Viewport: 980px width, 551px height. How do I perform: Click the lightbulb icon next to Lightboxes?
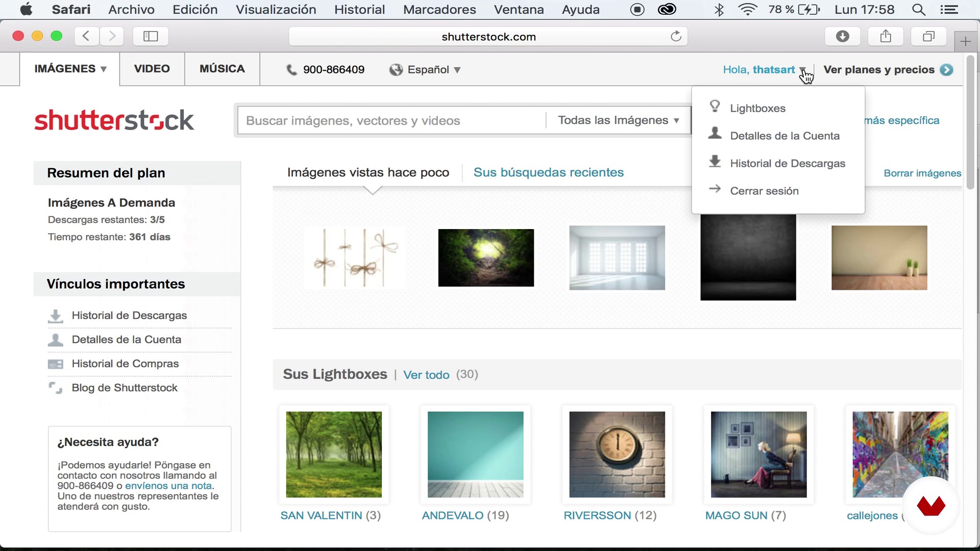click(715, 106)
